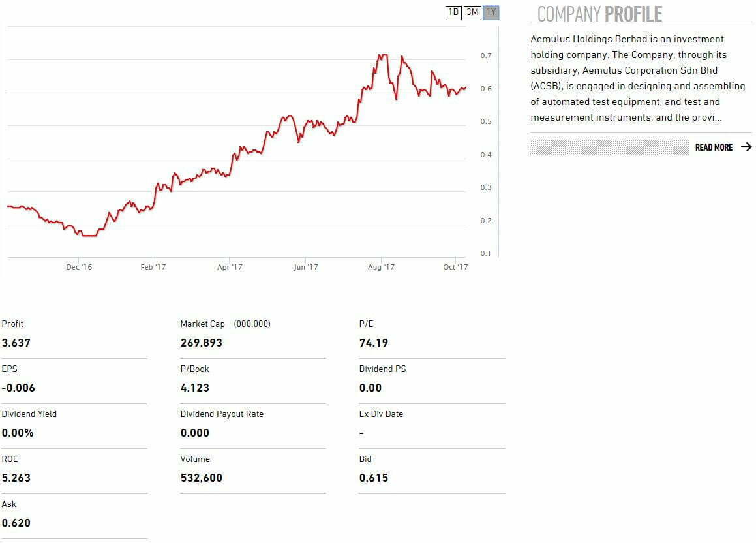756x543 pixels.
Task: Click the arrow icon beside READ MORE
Action: [746, 147]
